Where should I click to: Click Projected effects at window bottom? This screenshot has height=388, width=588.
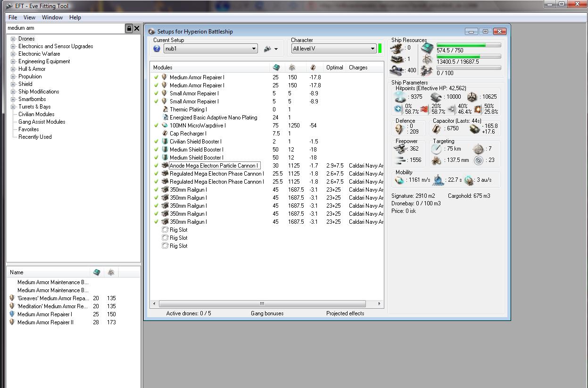345,313
